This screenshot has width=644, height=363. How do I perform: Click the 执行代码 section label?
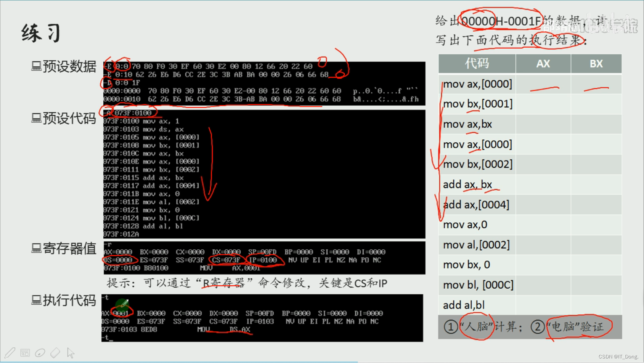click(69, 300)
